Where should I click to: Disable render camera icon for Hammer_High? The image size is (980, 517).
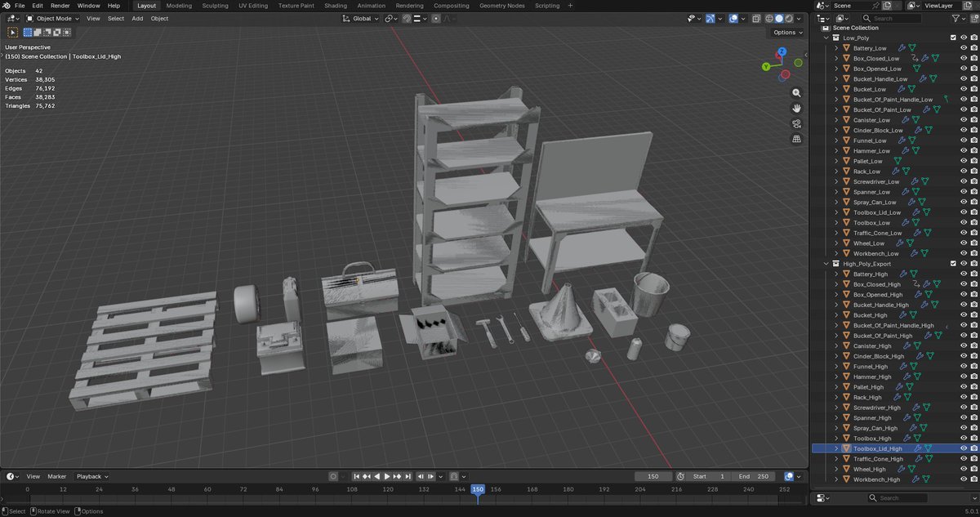974,377
